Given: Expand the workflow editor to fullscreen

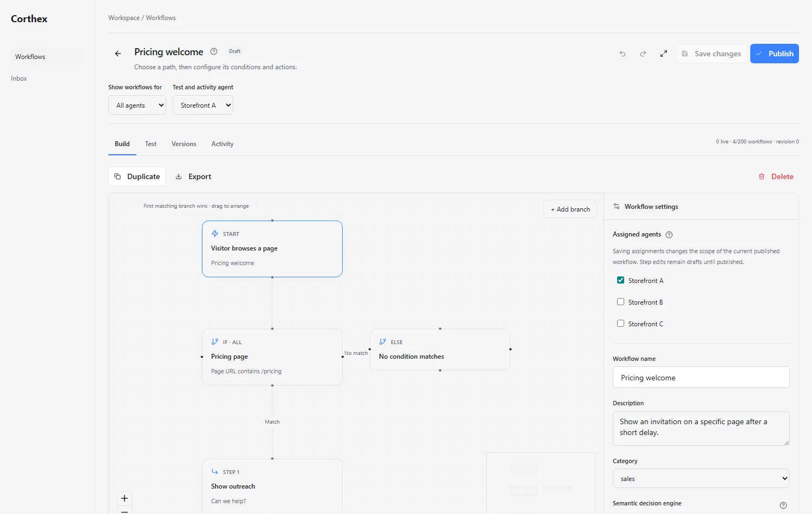Looking at the screenshot, I should pos(664,54).
